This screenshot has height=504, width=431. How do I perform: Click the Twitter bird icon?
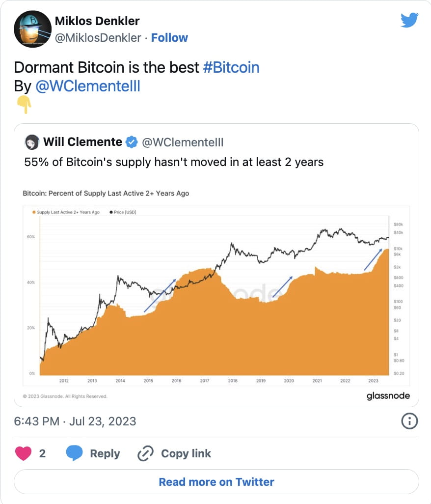click(409, 20)
